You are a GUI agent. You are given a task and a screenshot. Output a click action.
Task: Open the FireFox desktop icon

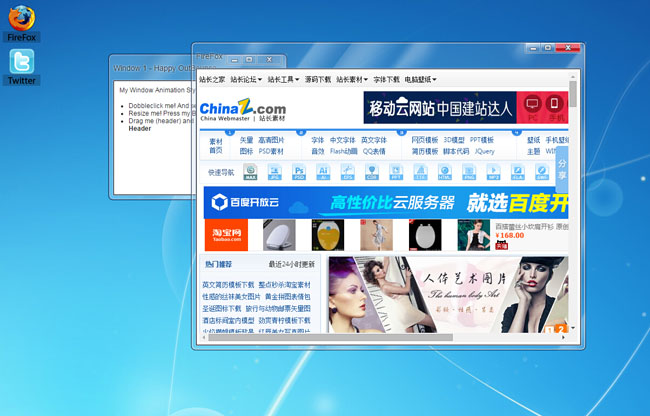[21, 20]
